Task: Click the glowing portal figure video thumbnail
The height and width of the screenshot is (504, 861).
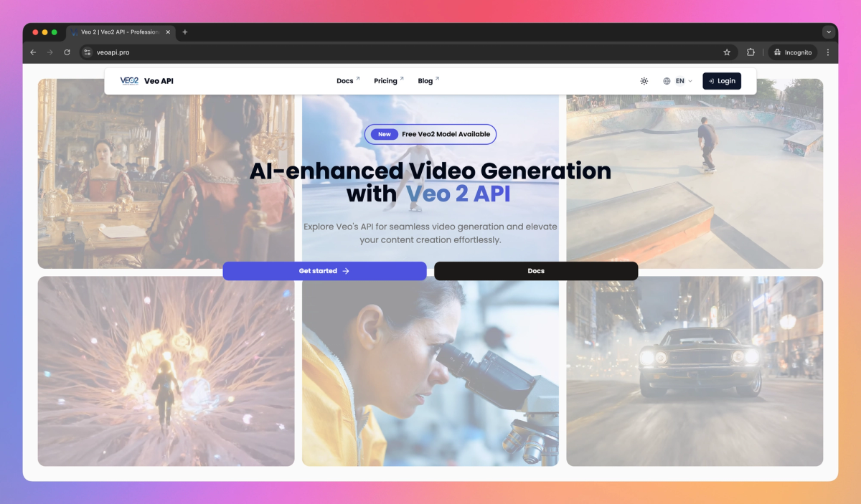Action: click(166, 371)
